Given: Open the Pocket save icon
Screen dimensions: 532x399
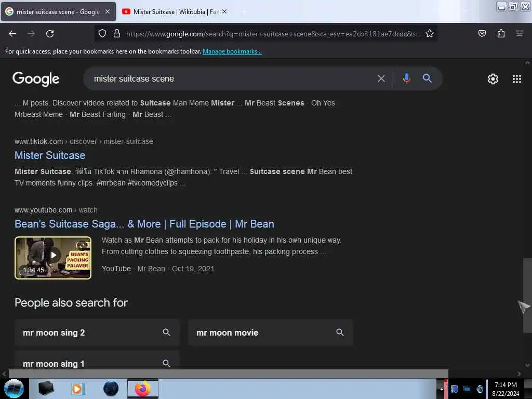Looking at the screenshot, I should [x=482, y=33].
